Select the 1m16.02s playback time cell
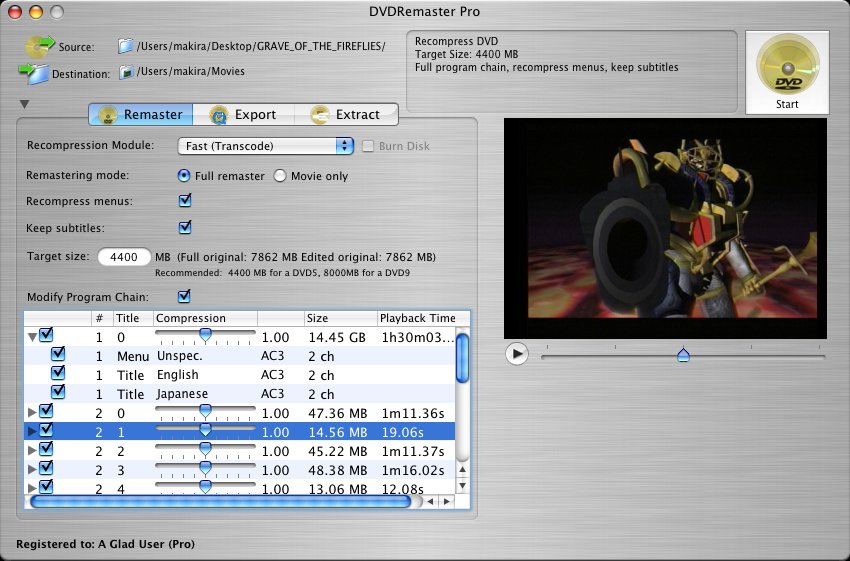850x561 pixels. 413,470
